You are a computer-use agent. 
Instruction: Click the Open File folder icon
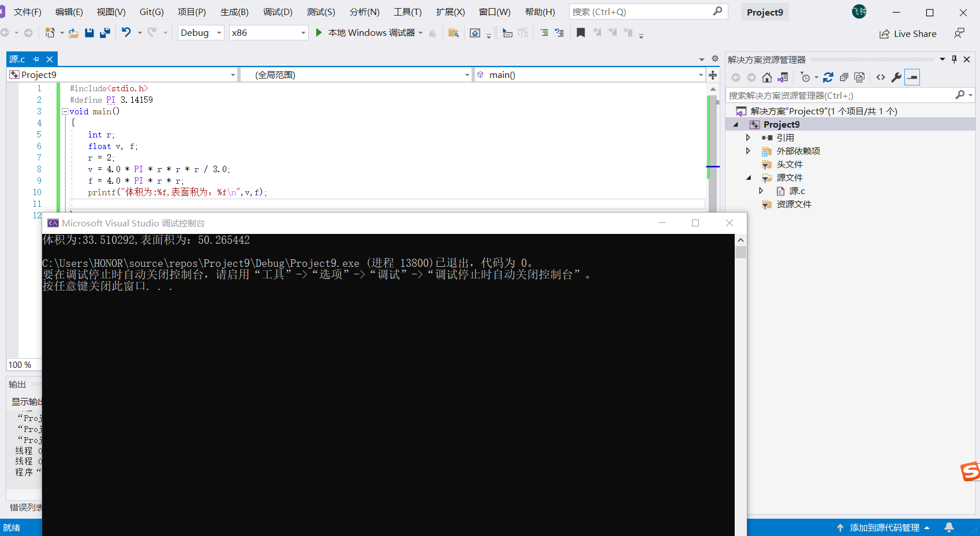73,33
